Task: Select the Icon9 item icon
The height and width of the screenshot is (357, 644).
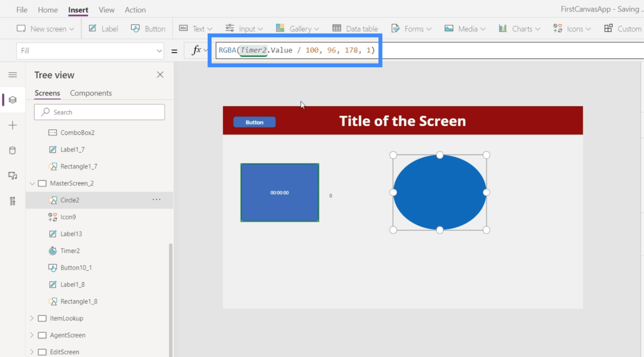Action: (53, 217)
